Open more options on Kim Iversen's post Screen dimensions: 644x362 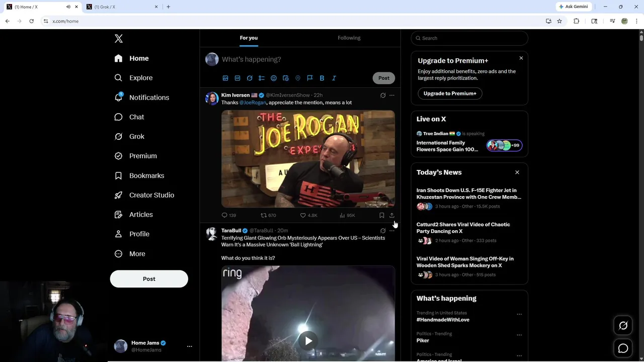coord(392,95)
